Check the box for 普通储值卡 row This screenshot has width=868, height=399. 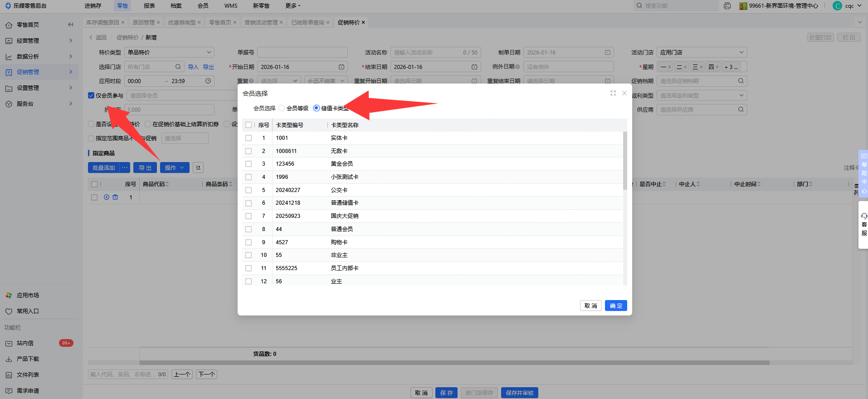(x=249, y=203)
